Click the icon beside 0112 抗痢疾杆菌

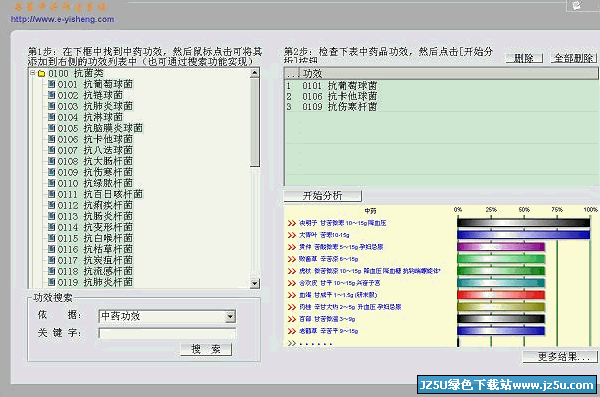point(52,205)
